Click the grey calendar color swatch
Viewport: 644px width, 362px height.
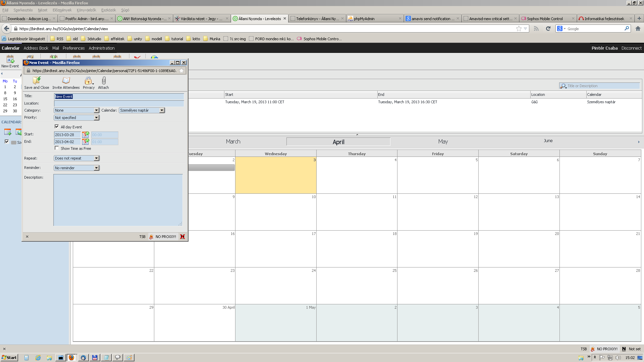tap(14, 142)
